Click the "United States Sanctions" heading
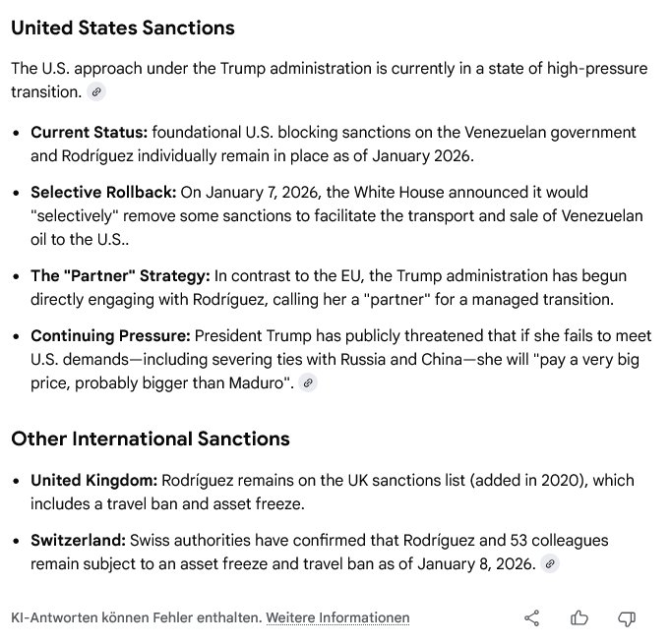Screen dimensions: 671x644 click(x=123, y=29)
